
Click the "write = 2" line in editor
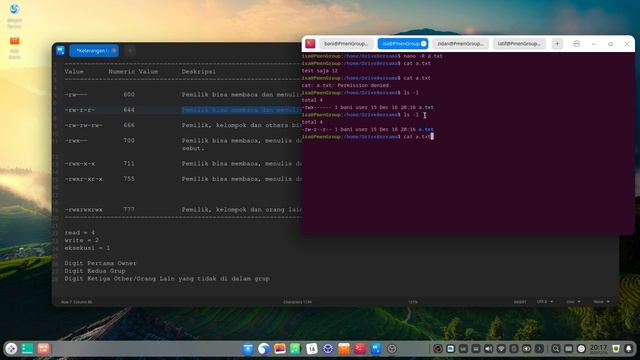[x=81, y=240]
